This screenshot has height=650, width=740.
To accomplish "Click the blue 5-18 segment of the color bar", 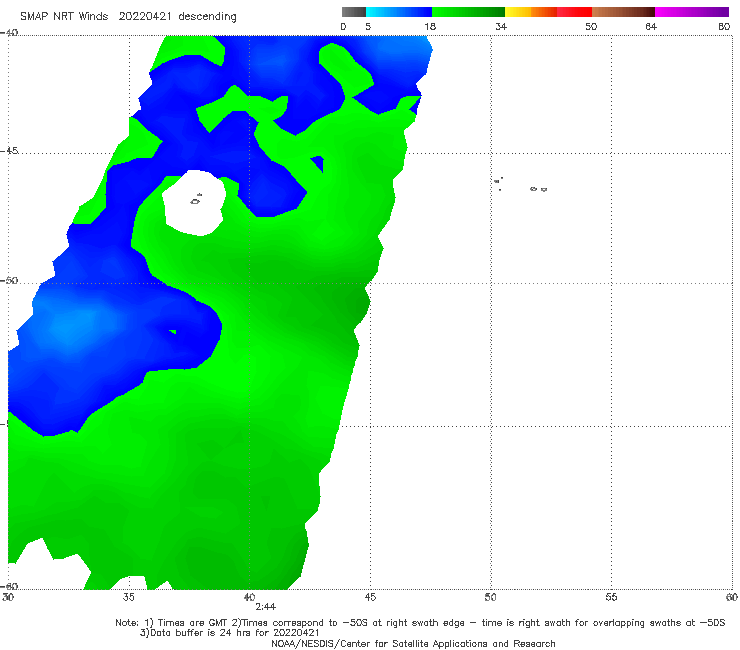I will click(399, 12).
